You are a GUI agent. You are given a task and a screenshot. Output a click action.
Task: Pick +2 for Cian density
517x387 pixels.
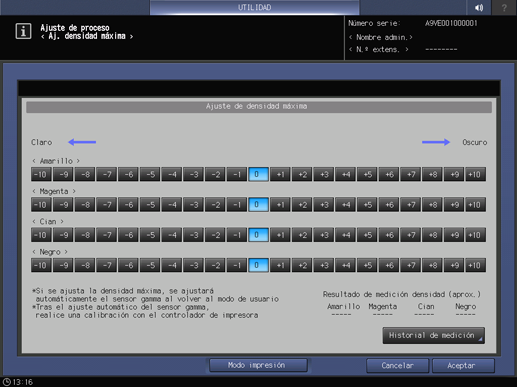click(x=302, y=235)
